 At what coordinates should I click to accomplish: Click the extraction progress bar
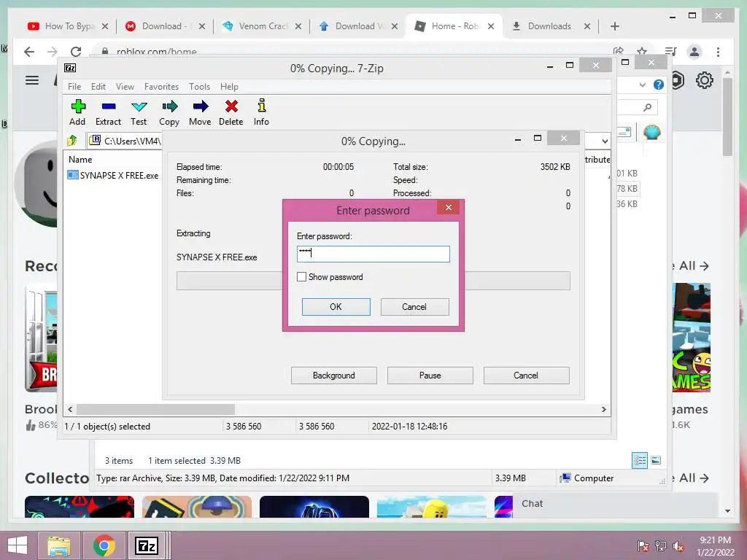click(x=373, y=281)
